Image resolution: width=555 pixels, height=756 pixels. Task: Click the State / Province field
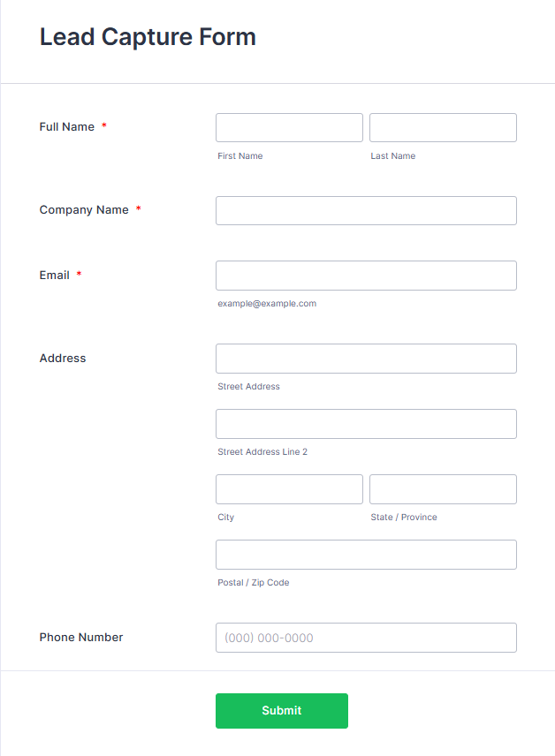[443, 489]
